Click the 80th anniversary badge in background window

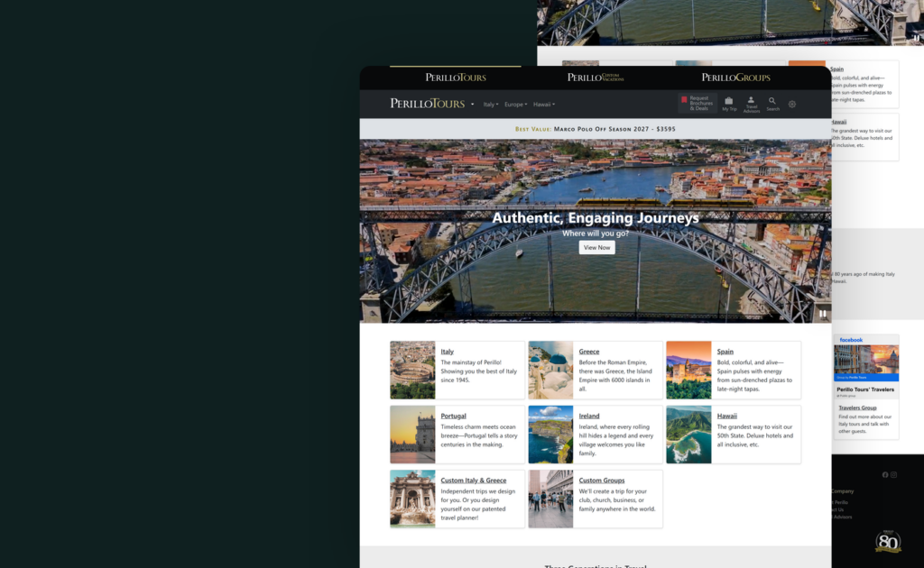point(888,541)
